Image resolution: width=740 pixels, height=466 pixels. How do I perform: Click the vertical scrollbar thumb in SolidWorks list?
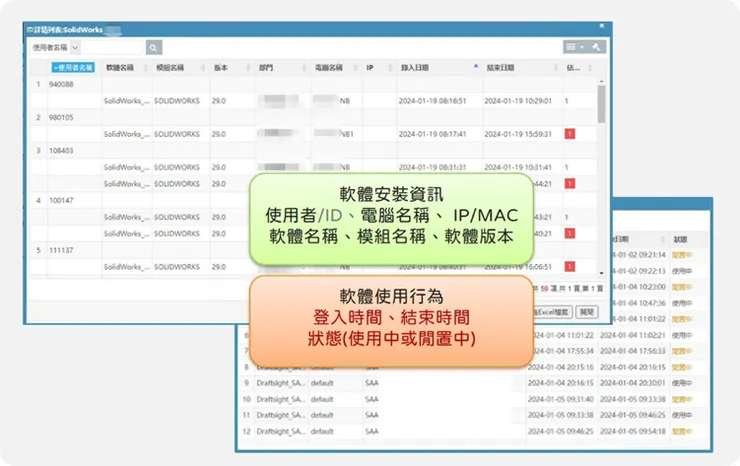601,104
